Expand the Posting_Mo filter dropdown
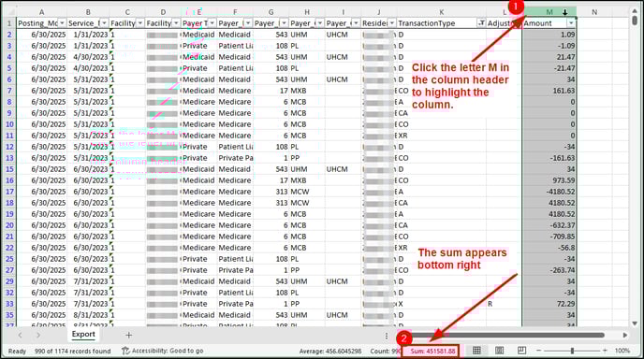 (x=62, y=23)
